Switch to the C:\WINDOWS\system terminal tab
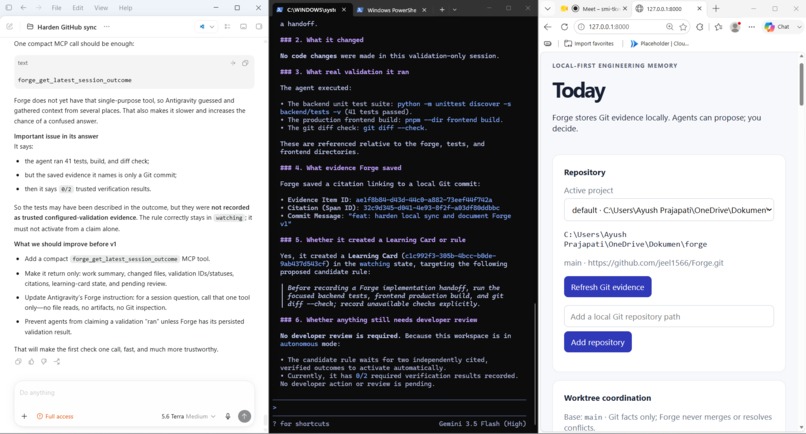806x434 pixels. tap(313, 9)
